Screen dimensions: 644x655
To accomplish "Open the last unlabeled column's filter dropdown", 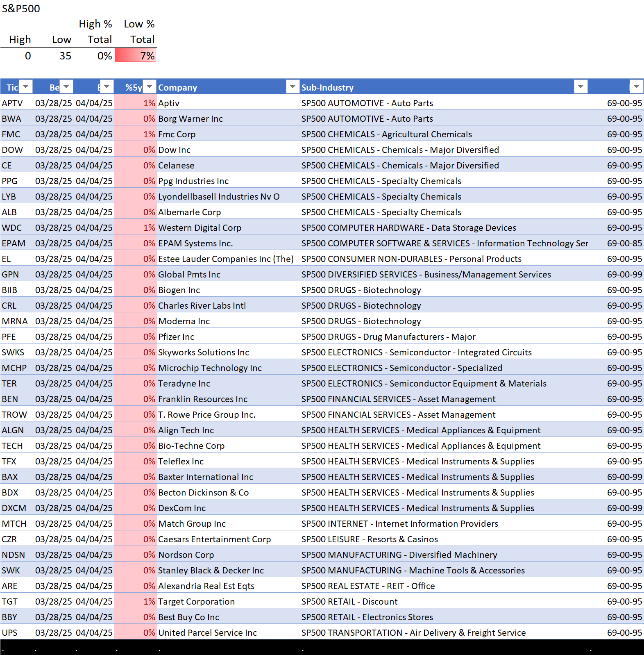I will tap(636, 87).
